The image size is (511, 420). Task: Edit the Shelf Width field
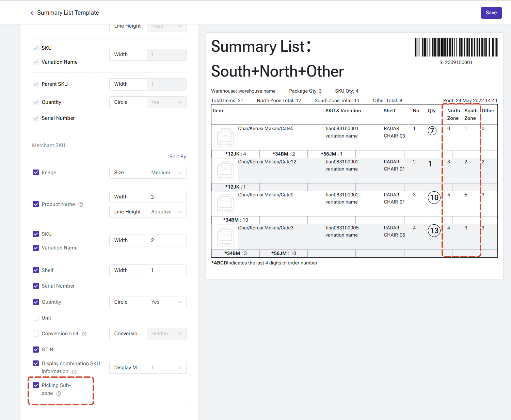[166, 270]
